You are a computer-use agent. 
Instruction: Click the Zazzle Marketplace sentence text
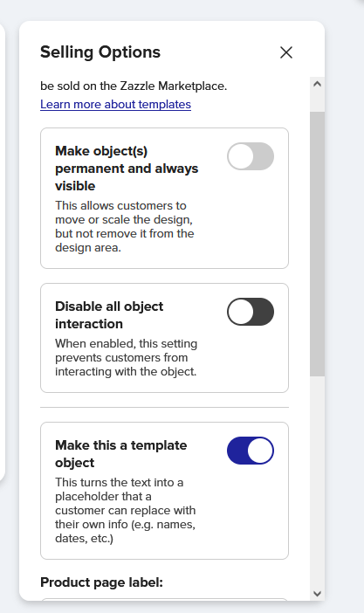coord(134,86)
